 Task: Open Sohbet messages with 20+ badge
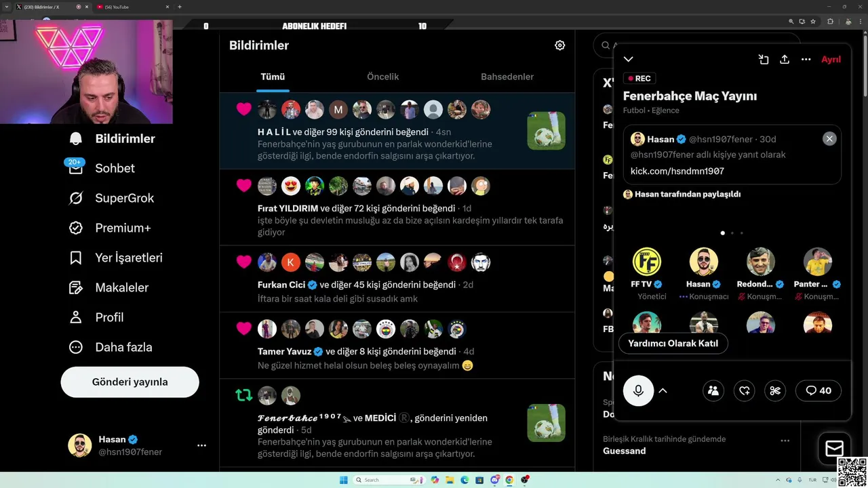click(x=101, y=168)
